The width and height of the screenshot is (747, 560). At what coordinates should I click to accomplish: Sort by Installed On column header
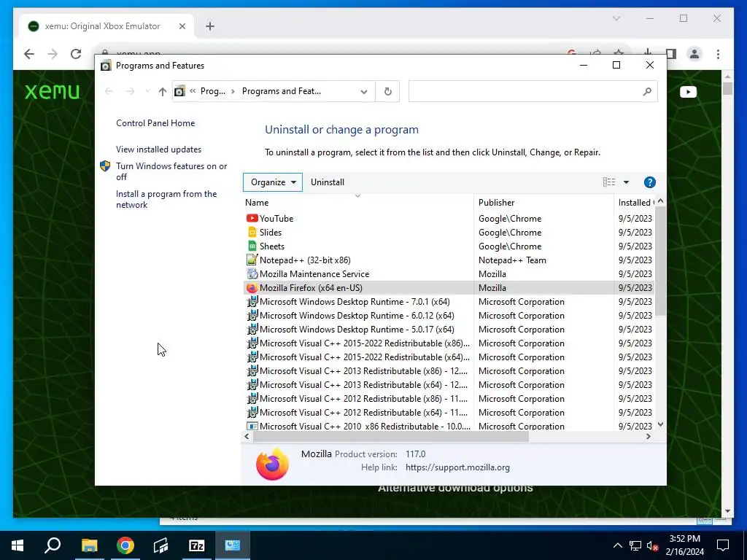635,203
